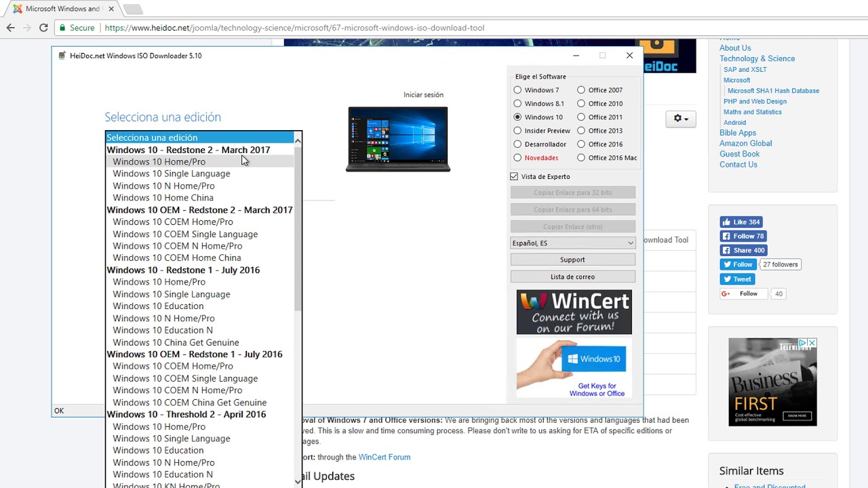The height and width of the screenshot is (488, 868).
Task: Open the gear settings dropdown on webpage
Action: click(680, 119)
